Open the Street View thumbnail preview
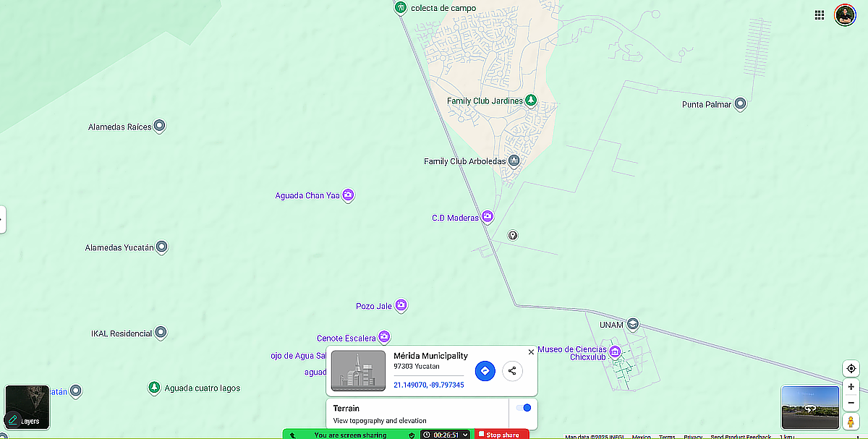 point(810,408)
